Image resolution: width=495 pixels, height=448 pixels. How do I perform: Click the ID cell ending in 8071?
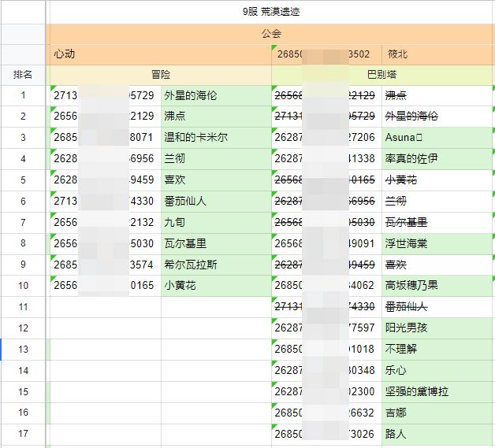[106, 138]
